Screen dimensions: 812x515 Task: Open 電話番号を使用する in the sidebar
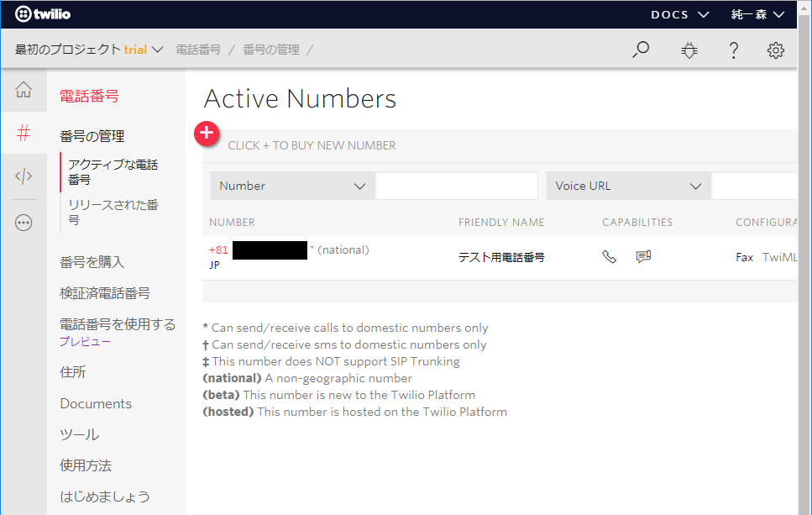point(118,324)
